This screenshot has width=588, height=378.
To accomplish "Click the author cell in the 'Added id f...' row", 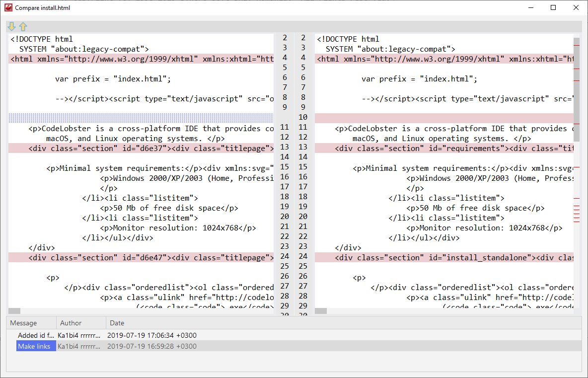I will 79,335.
